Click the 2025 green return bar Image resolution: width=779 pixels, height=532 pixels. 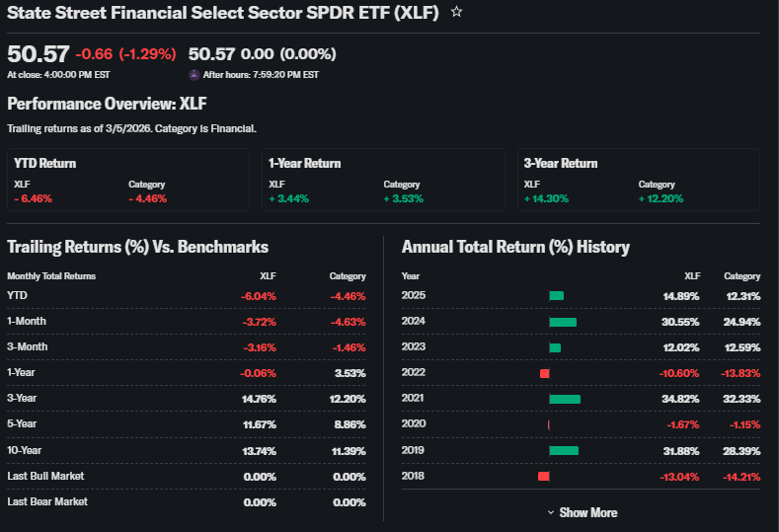tap(556, 295)
